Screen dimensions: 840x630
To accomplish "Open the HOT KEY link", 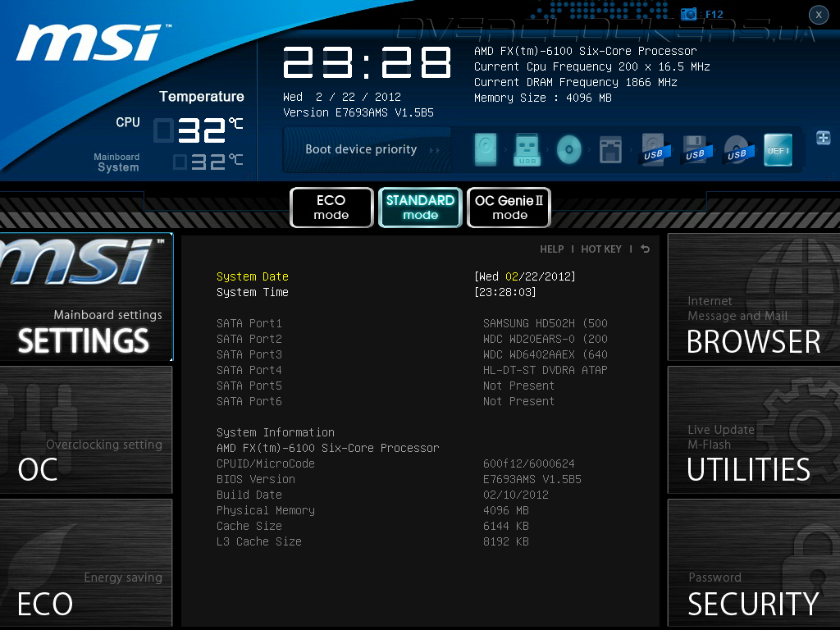I will tap(601, 249).
